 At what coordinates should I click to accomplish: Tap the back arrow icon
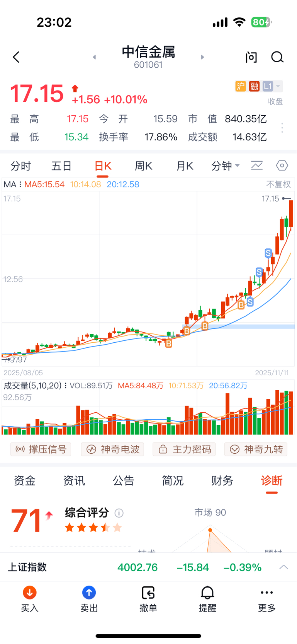click(x=16, y=57)
